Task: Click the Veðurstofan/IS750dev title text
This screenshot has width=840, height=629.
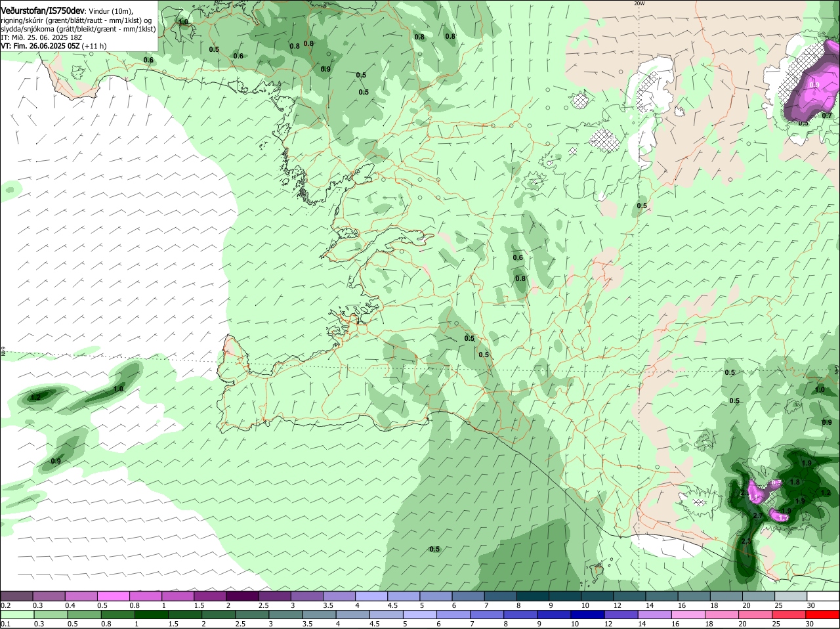Action: 43,11
